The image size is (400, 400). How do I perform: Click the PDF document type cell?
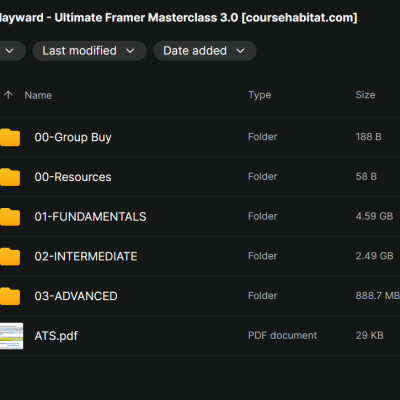[283, 335]
